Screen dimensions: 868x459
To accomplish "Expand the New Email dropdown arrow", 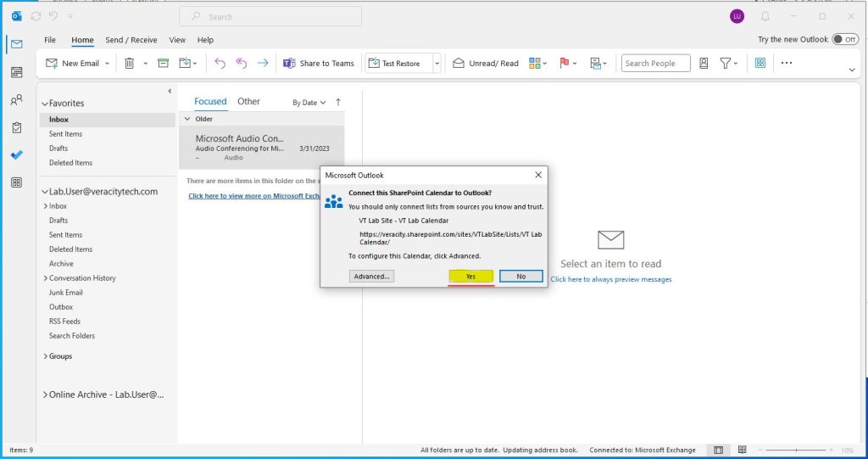I will [x=107, y=63].
